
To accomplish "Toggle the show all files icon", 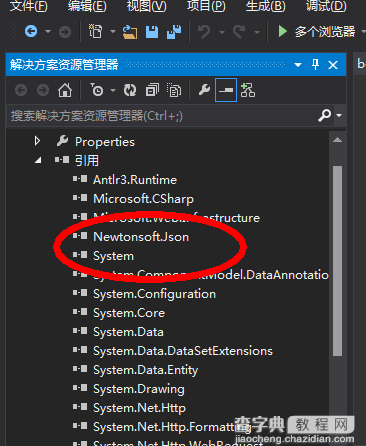I will (x=174, y=90).
